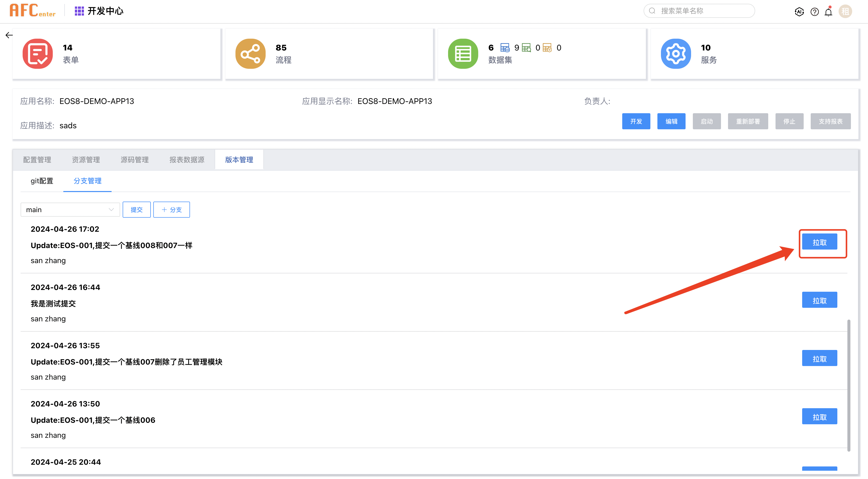Click the 提交 commit button
Screen dimensions: 868x479
(136, 209)
